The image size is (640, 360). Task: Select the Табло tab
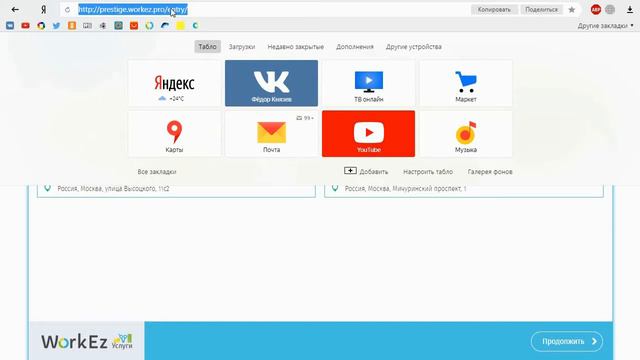(207, 47)
